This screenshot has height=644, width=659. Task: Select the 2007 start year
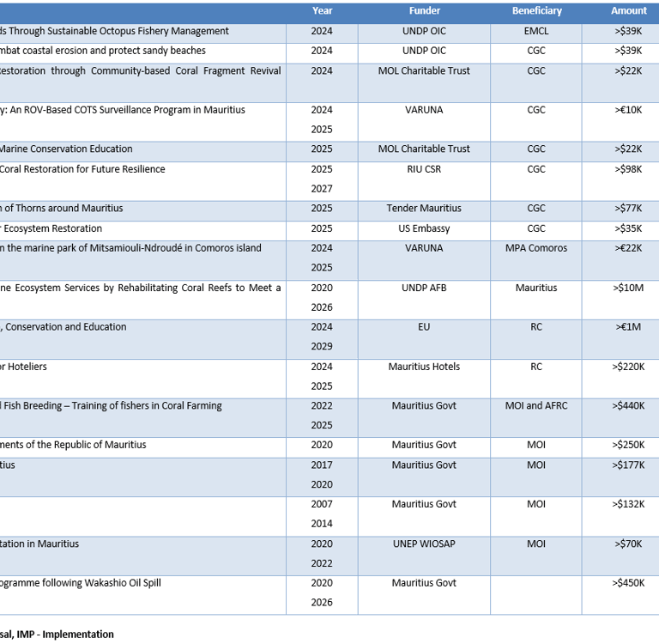322,504
